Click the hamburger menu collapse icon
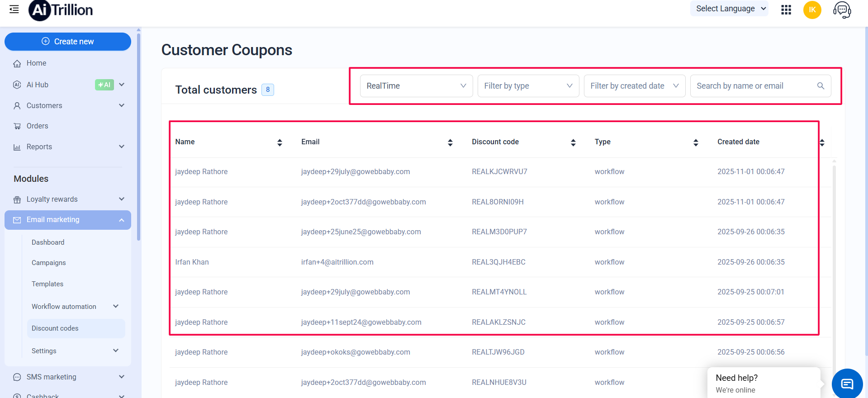This screenshot has height=398, width=868. coord(14,9)
